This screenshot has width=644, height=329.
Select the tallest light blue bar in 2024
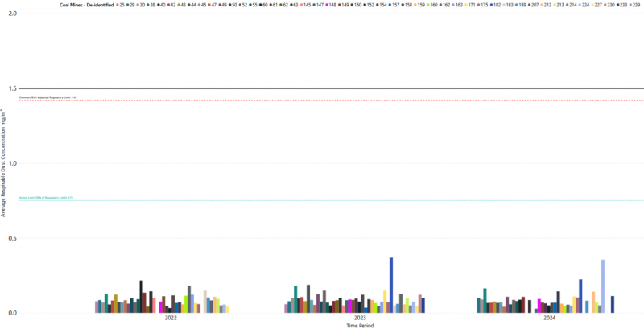[x=602, y=286]
